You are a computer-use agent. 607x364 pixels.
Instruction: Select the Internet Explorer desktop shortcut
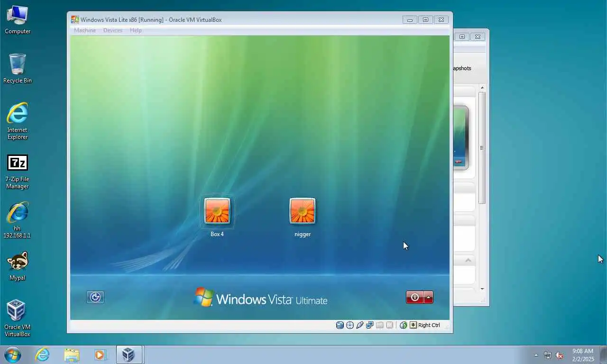coord(18,121)
